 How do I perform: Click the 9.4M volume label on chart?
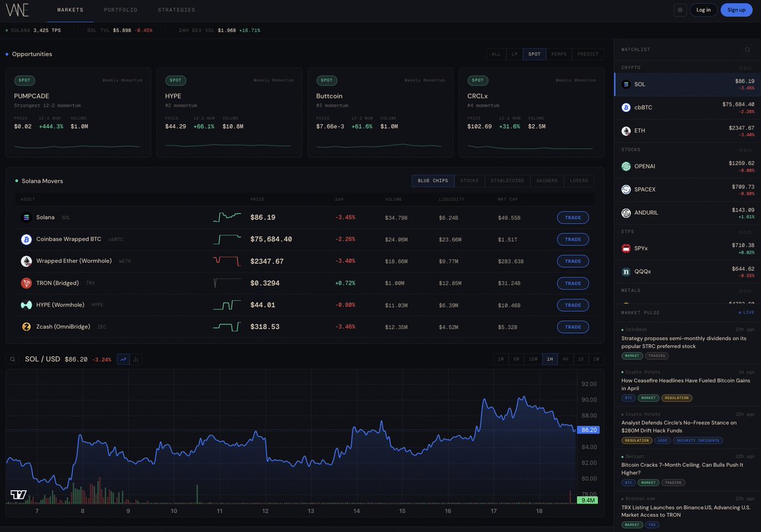[588, 500]
